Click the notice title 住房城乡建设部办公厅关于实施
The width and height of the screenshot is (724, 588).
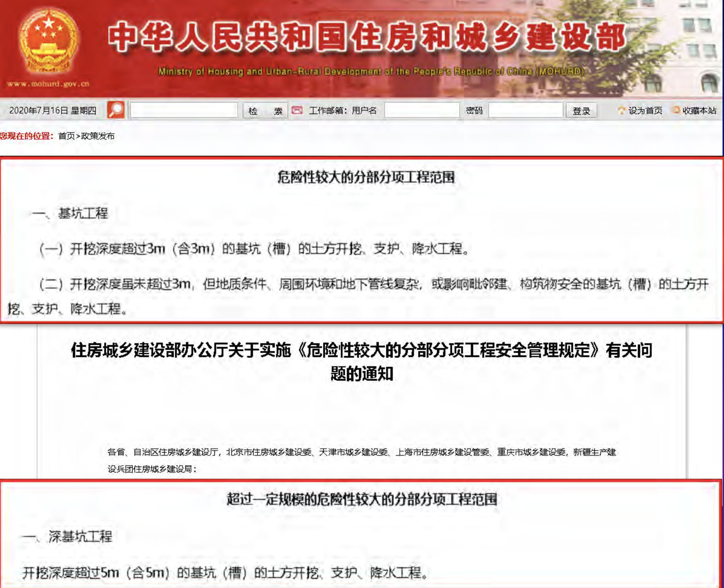point(362,361)
